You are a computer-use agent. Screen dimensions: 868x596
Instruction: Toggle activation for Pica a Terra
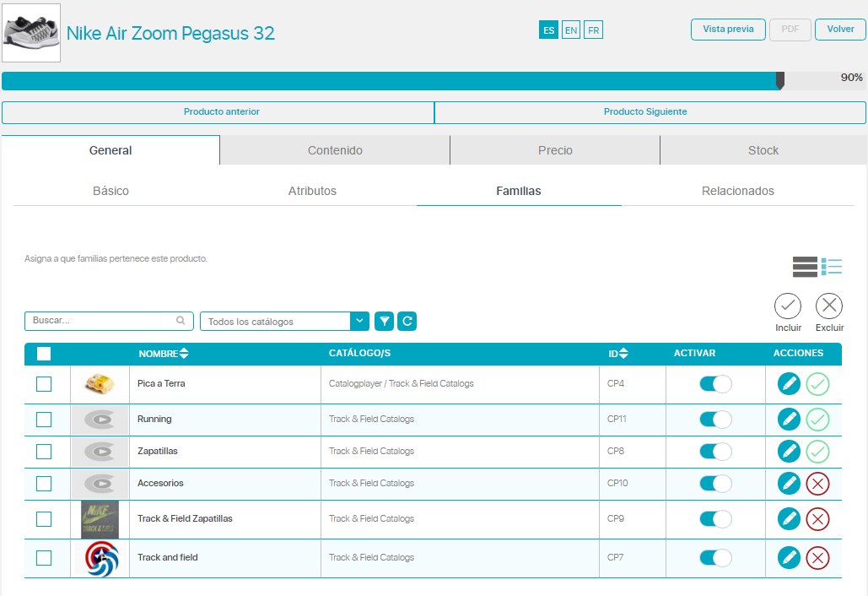point(716,384)
